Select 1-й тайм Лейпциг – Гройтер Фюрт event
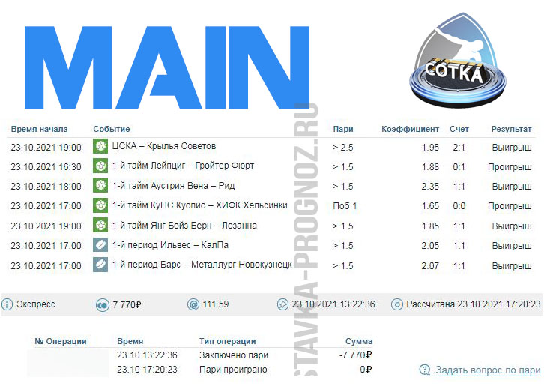544x392 pixels. (x=183, y=166)
